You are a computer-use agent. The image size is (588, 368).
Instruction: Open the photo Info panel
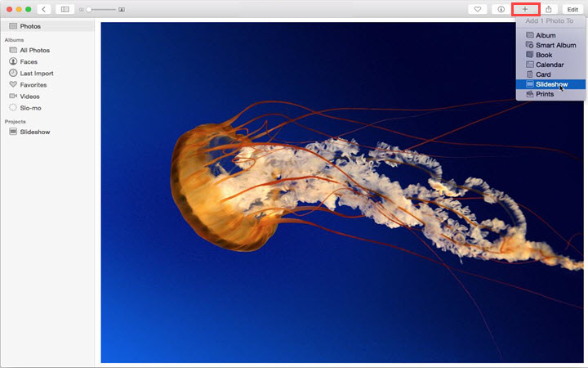[x=501, y=9]
